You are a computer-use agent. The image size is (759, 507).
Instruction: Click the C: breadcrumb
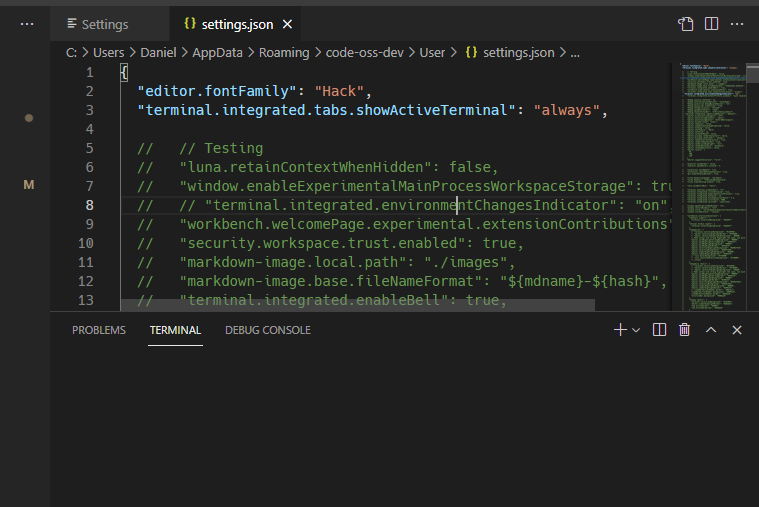(x=71, y=52)
